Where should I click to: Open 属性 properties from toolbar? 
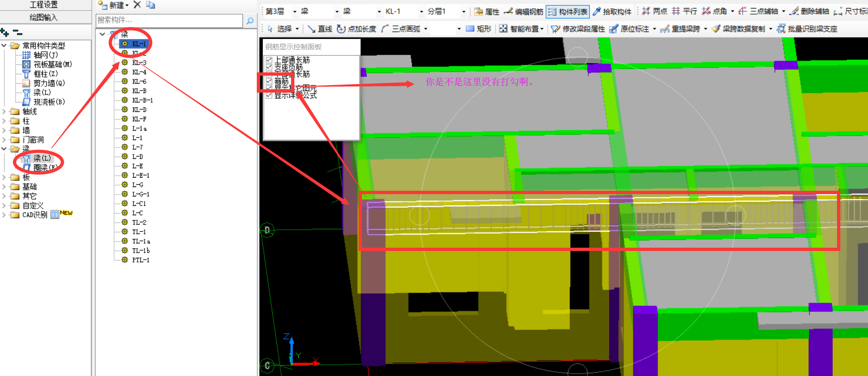tap(487, 11)
